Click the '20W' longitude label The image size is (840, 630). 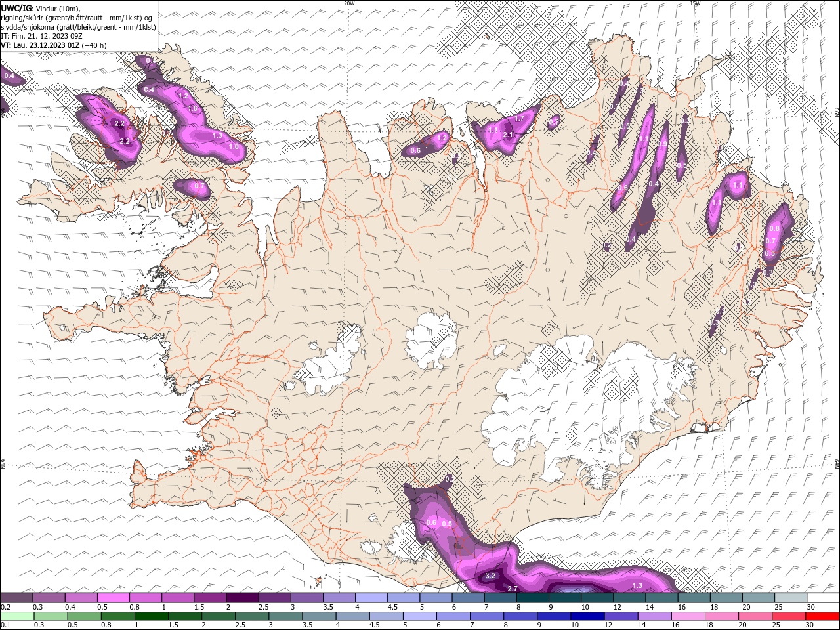tap(349, 3)
